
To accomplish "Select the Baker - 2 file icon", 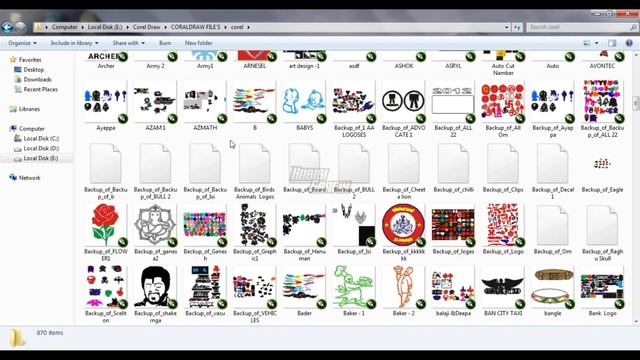I will (x=404, y=287).
